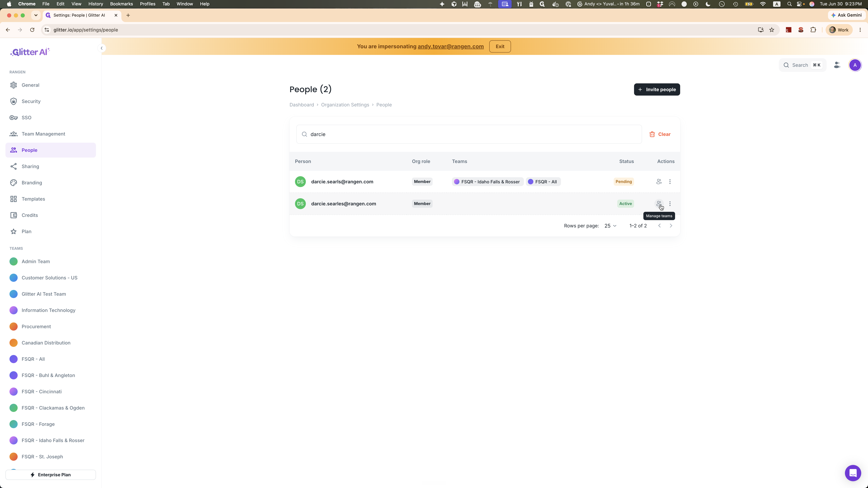The image size is (868, 488).
Task: Click the Pending status badge
Action: [x=623, y=181]
